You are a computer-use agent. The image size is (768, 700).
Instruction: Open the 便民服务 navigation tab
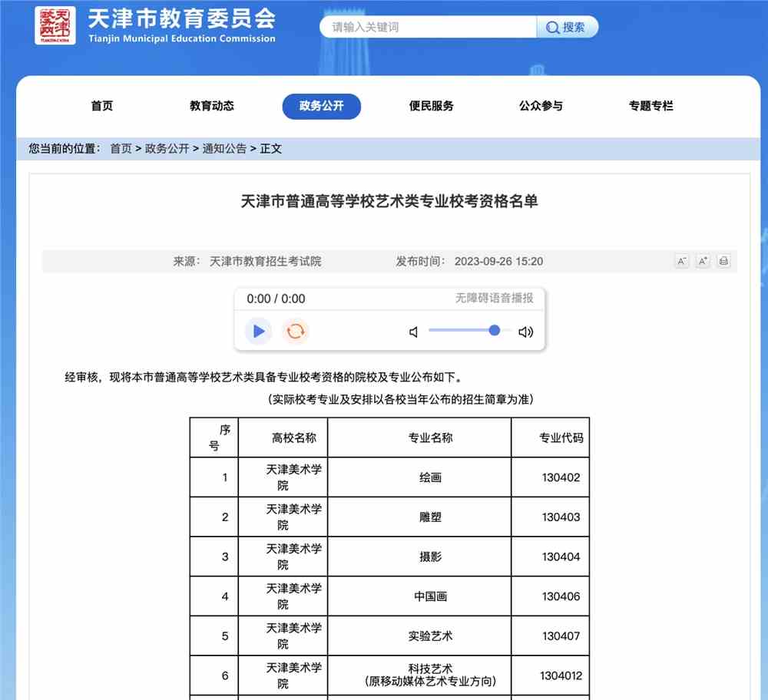point(431,106)
